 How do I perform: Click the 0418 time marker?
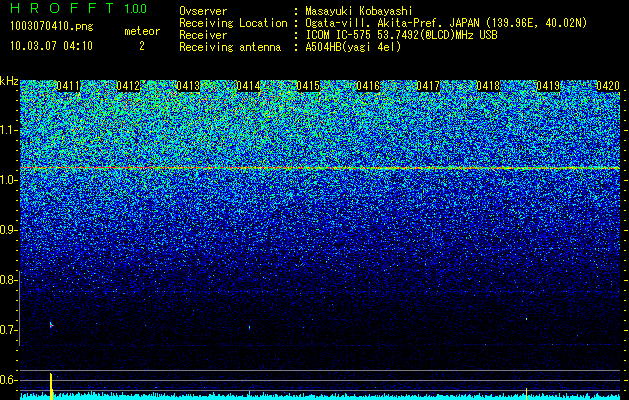(489, 86)
